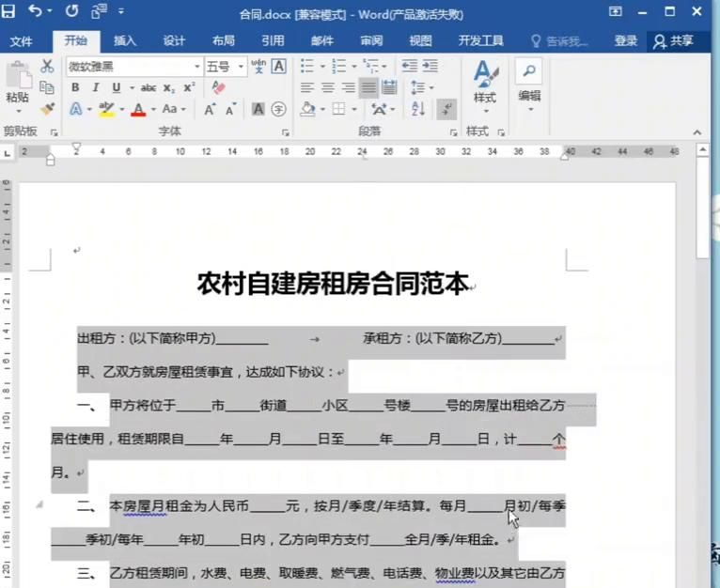
Task: Toggle Italic formatting
Action: (96, 87)
